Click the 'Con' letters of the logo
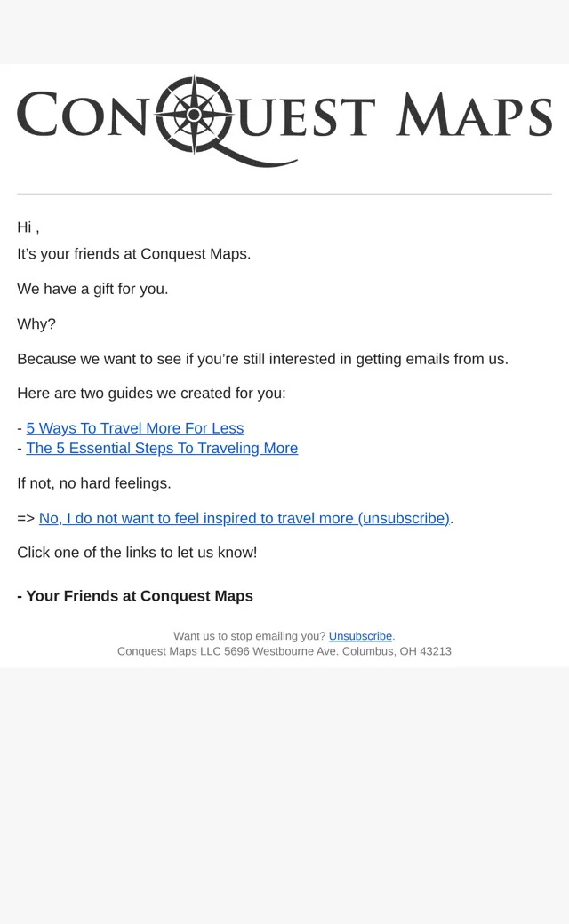The height and width of the screenshot is (924, 569). (x=82, y=115)
